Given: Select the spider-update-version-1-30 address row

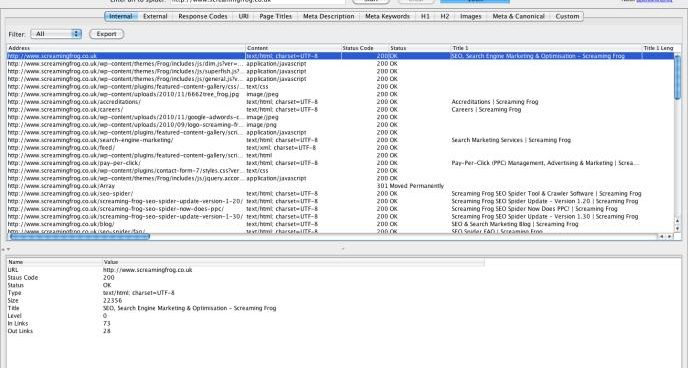Looking at the screenshot, I should click(x=125, y=217).
